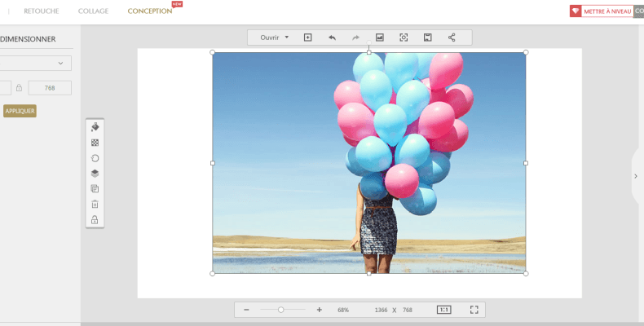The height and width of the screenshot is (326, 644).
Task: Click the add new canvas plus icon
Action: pos(307,37)
